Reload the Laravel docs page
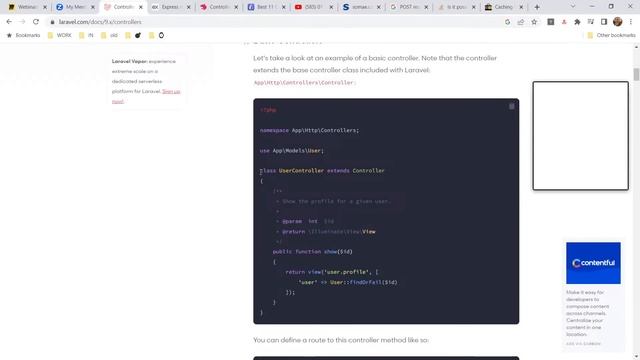Screen dimensions: 640x360 tap(36, 22)
